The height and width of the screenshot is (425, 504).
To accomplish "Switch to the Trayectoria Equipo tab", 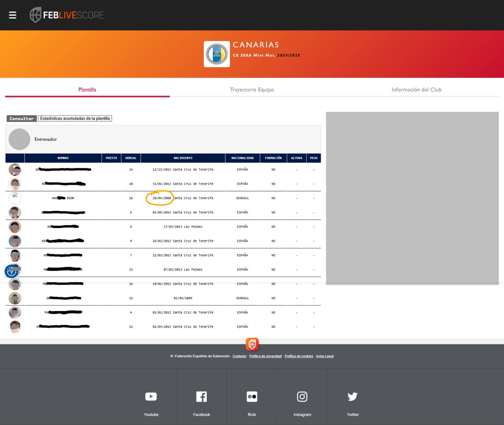I will [252, 89].
